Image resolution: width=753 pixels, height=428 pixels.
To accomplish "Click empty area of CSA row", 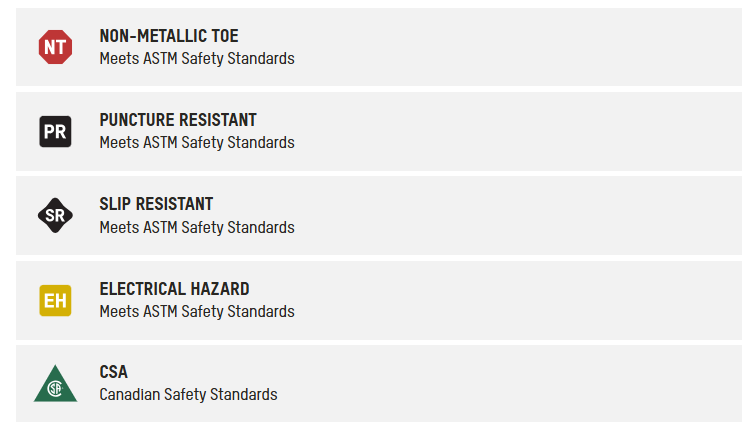I will click(x=520, y=384).
